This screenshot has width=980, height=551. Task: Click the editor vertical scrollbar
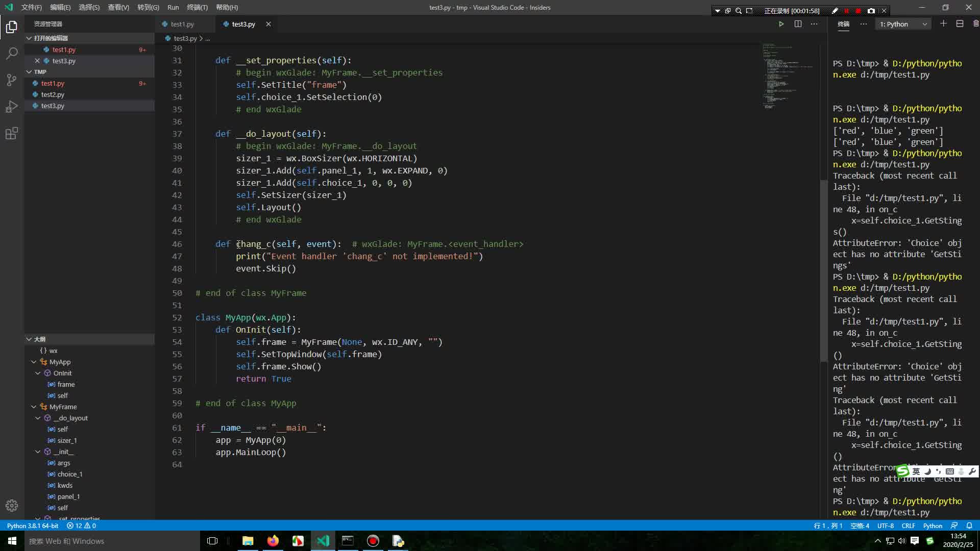click(823, 270)
